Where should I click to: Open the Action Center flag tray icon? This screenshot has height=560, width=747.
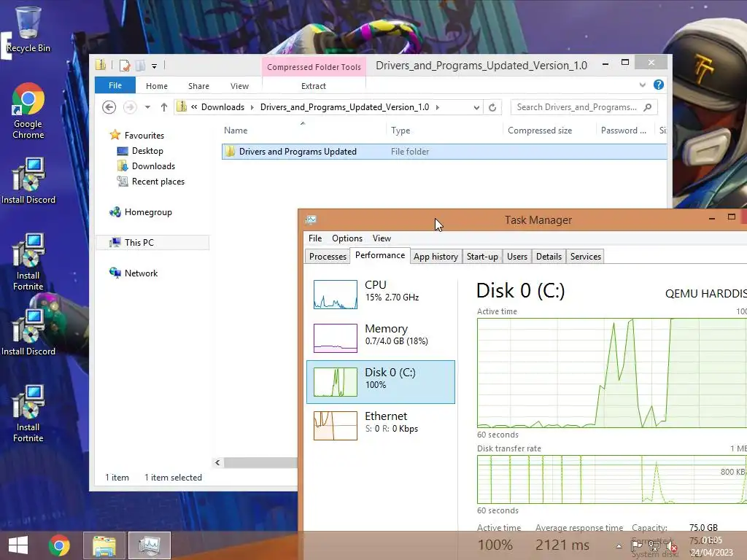coord(636,546)
